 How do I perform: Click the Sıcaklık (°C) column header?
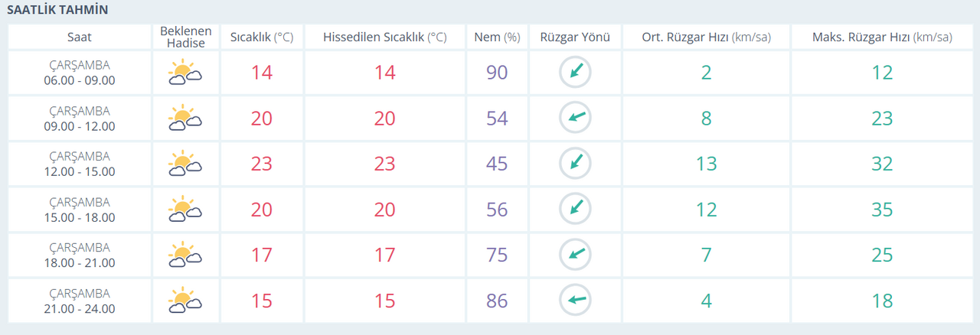tap(262, 37)
